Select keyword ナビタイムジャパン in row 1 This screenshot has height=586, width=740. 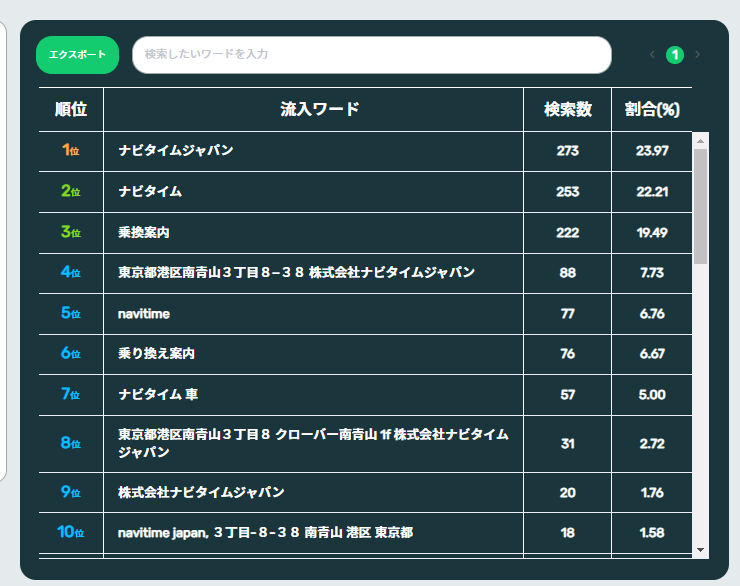(176, 151)
